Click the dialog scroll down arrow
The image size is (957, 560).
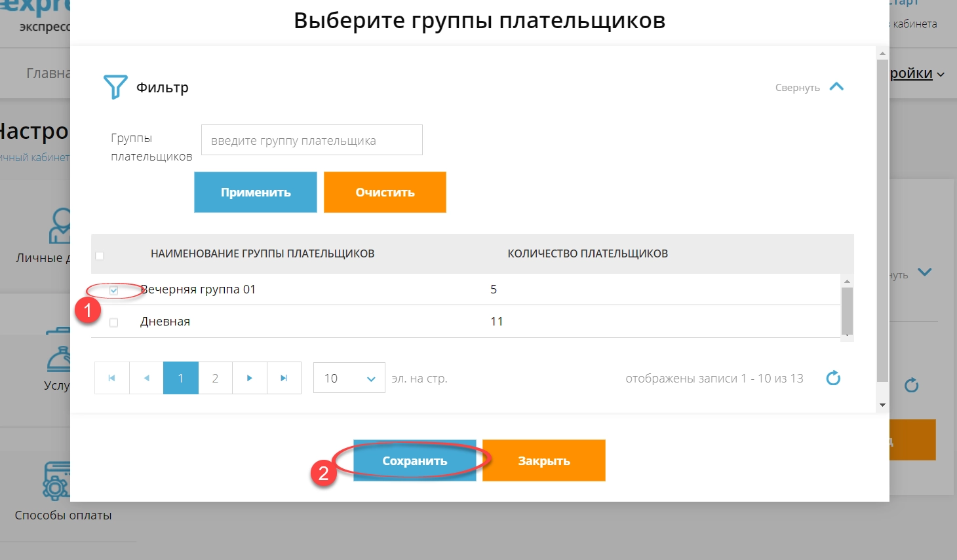[882, 405]
